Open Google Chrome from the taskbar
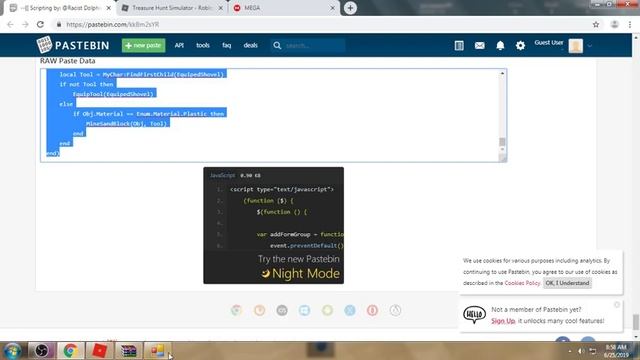 pyautogui.click(x=70, y=351)
